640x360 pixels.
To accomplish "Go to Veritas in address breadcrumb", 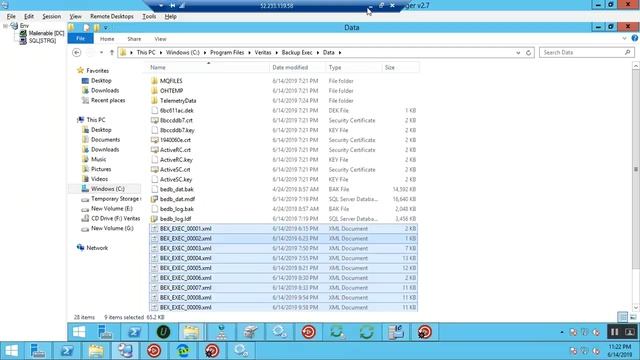I will 262,53.
